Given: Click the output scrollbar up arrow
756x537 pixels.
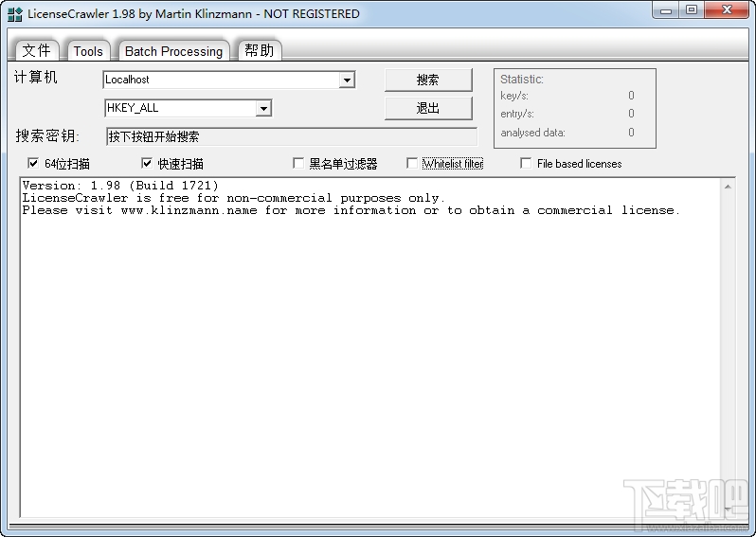Looking at the screenshot, I should 728,187.
